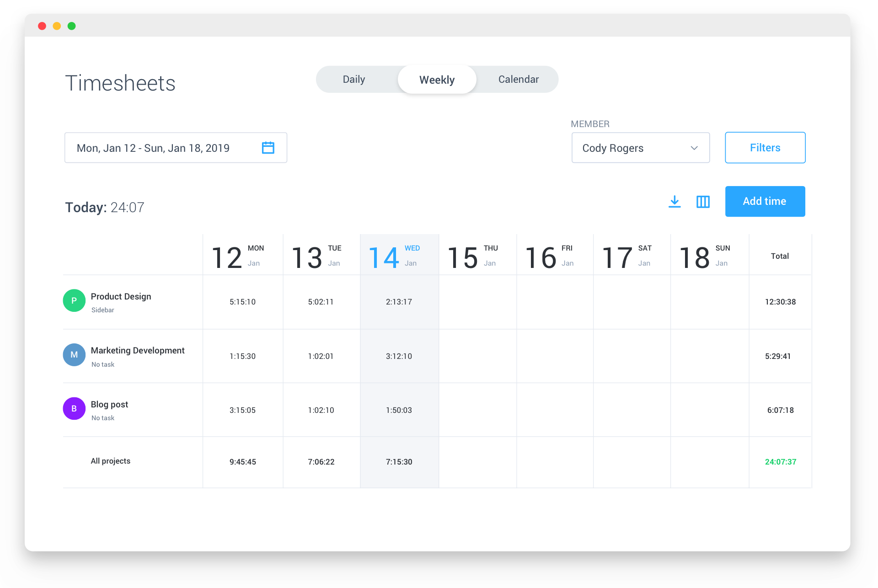Click the download/export timesheet icon
Image resolution: width=878 pixels, height=588 pixels.
[675, 201]
